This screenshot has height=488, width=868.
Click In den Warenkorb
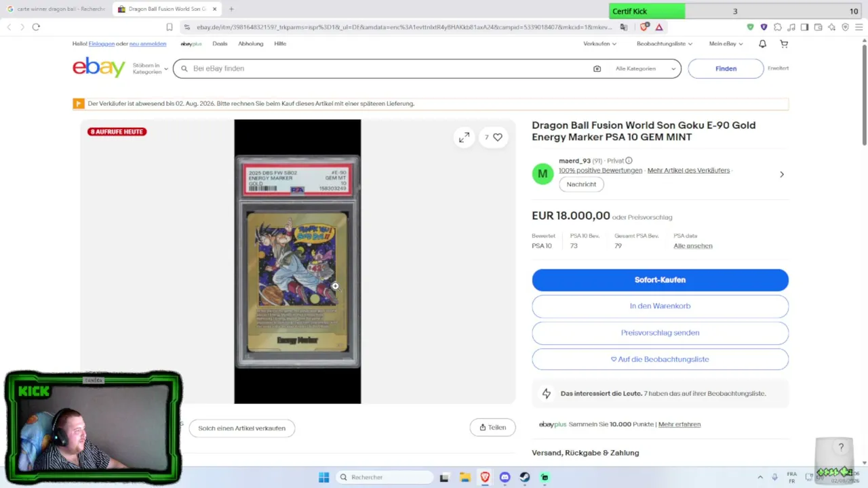point(660,306)
